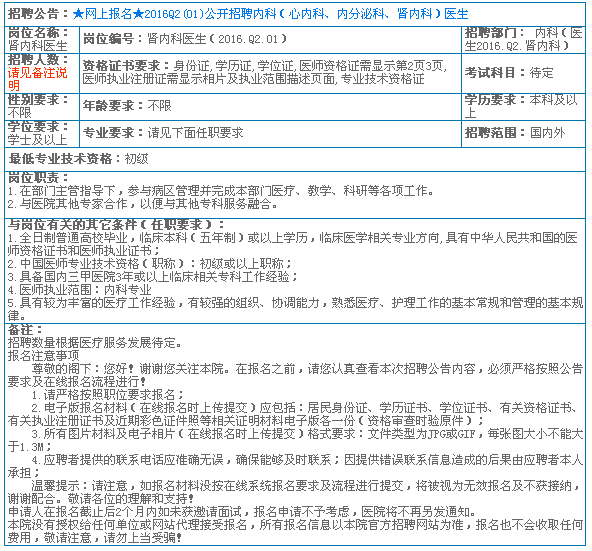Click the 温馨提示 paragraph text
Viewport: 592px width, 551px height.
[x=295, y=492]
